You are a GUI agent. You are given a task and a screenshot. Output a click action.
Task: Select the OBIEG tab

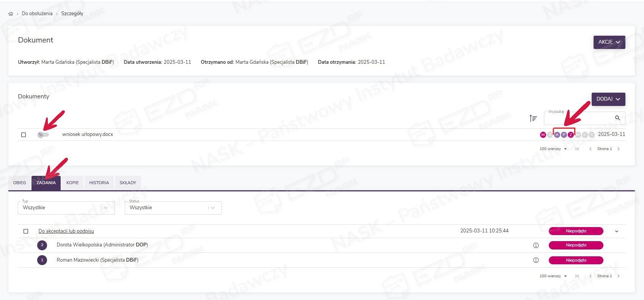[x=20, y=183]
